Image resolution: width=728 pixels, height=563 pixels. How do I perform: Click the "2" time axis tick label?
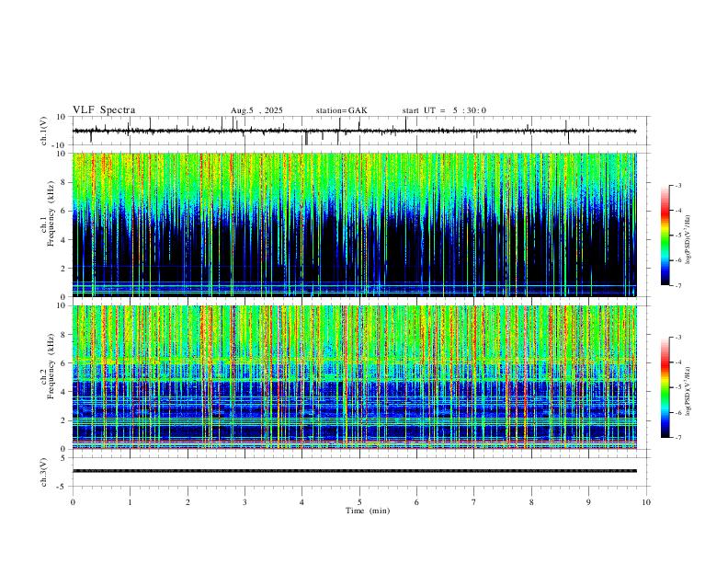click(x=188, y=502)
